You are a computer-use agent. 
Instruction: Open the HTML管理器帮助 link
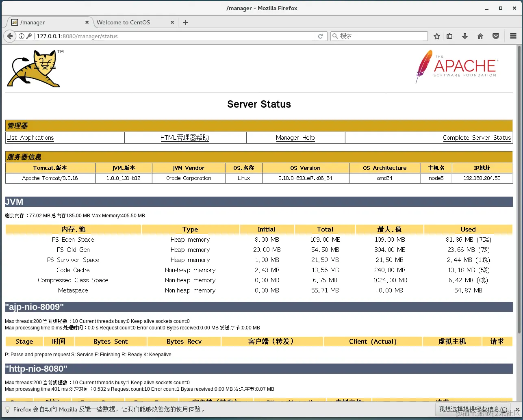click(x=185, y=138)
